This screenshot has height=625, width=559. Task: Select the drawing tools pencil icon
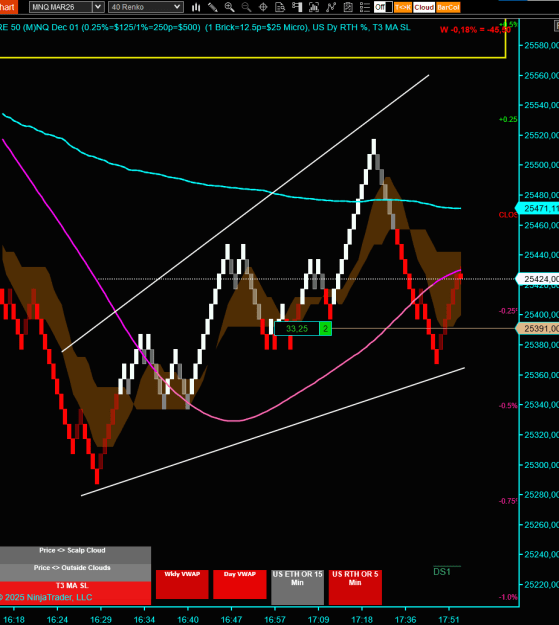[x=213, y=7]
